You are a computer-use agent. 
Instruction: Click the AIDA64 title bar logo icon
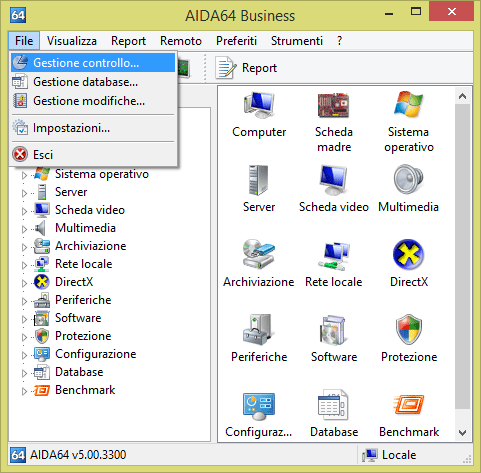[x=18, y=15]
